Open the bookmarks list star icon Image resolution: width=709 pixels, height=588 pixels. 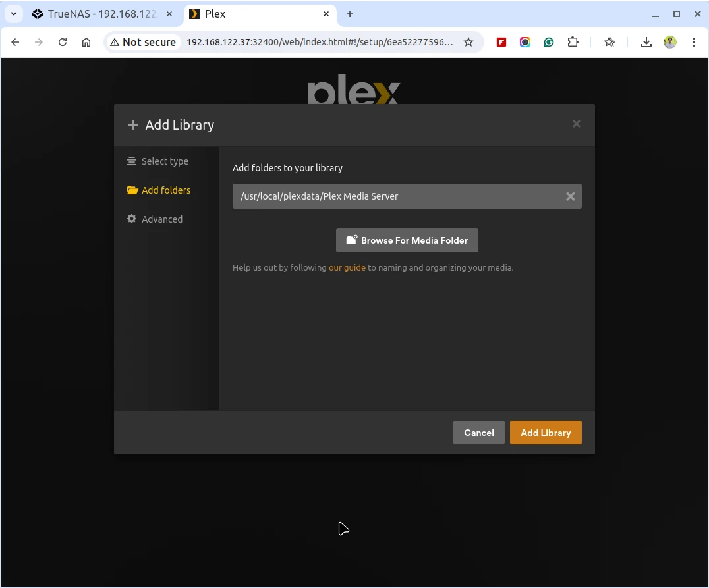click(x=610, y=42)
